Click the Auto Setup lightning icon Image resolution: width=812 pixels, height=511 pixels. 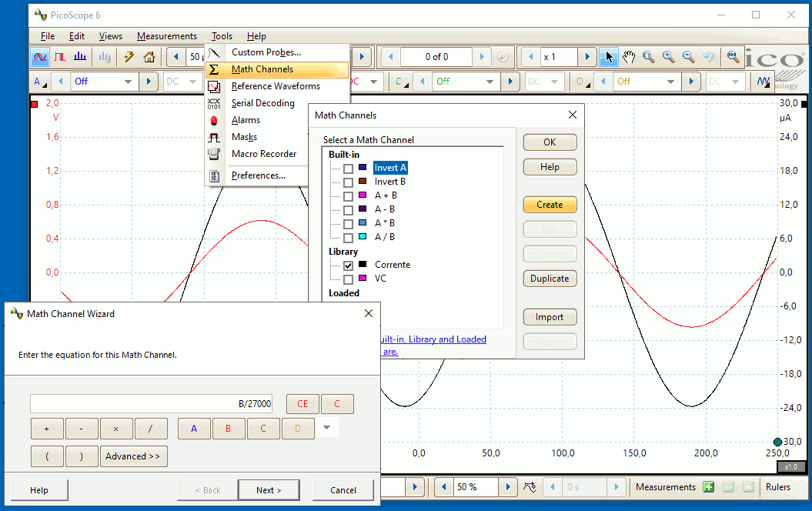click(x=129, y=57)
